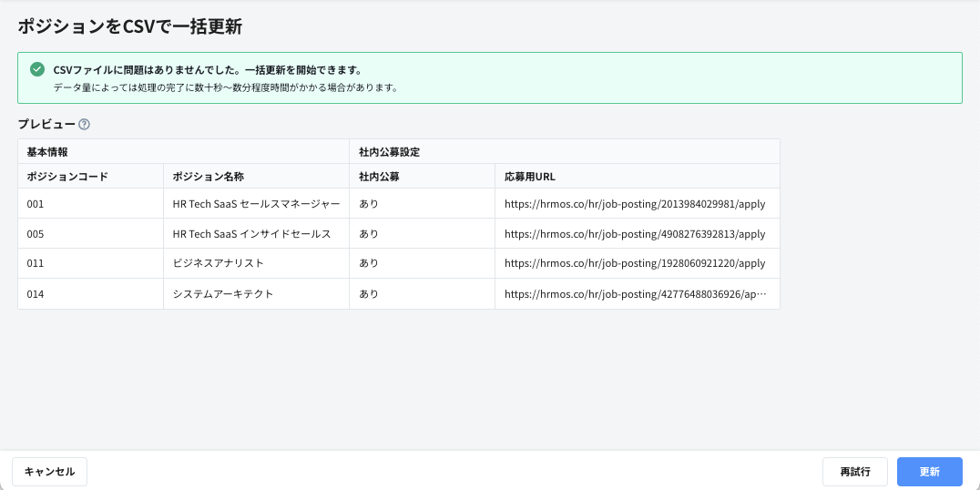Click the blue 更新 button
The image size is (980, 490).
point(929,472)
